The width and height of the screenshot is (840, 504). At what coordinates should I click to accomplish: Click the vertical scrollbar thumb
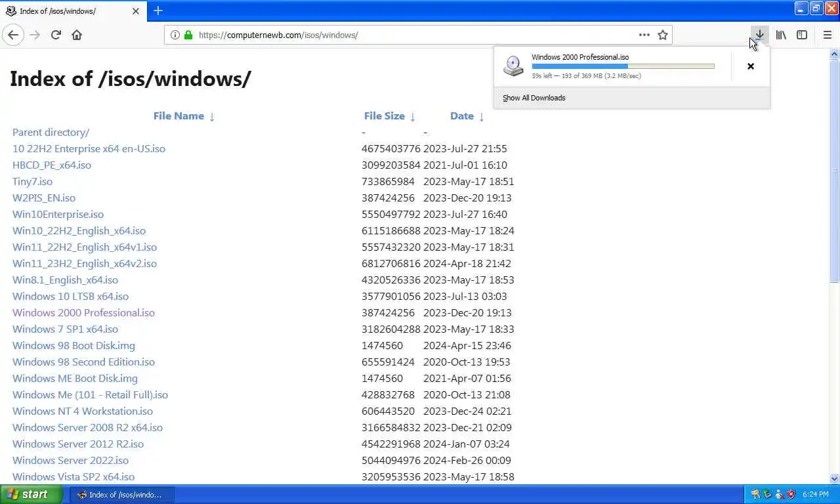(835, 171)
